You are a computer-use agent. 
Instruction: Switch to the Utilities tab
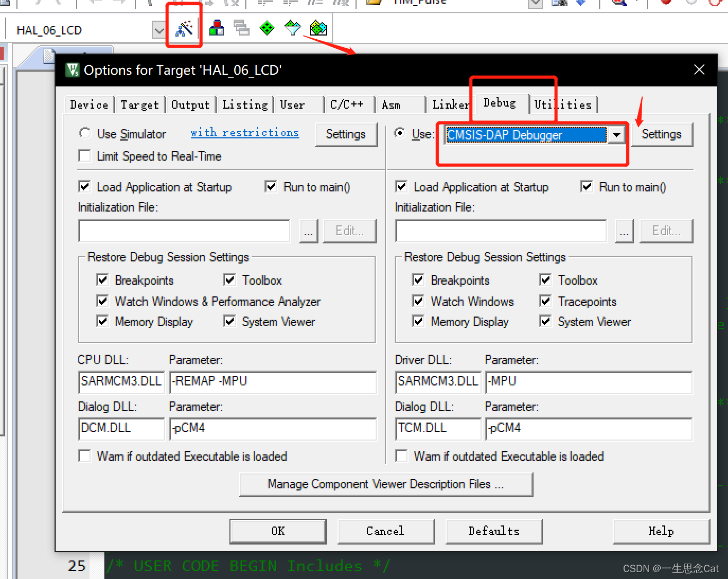(x=563, y=104)
